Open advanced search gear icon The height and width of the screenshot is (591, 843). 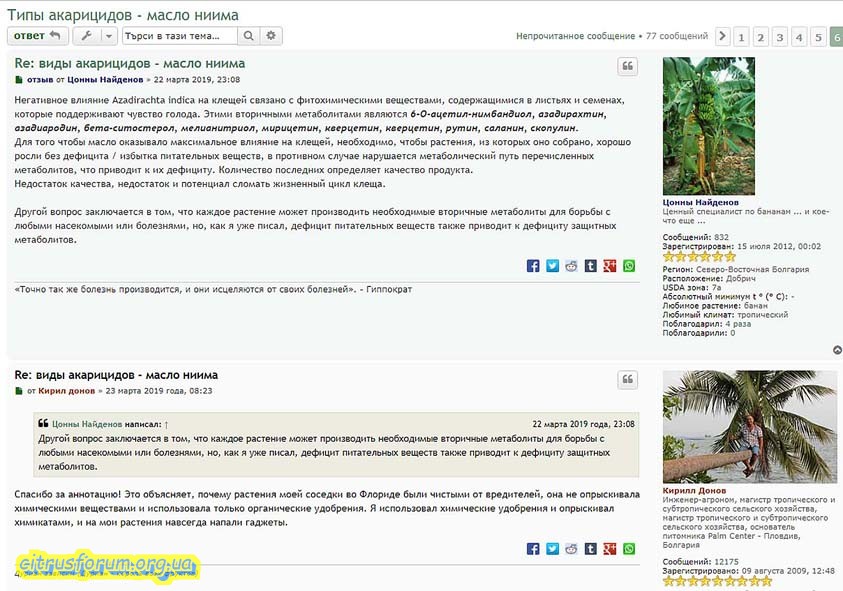coord(272,36)
